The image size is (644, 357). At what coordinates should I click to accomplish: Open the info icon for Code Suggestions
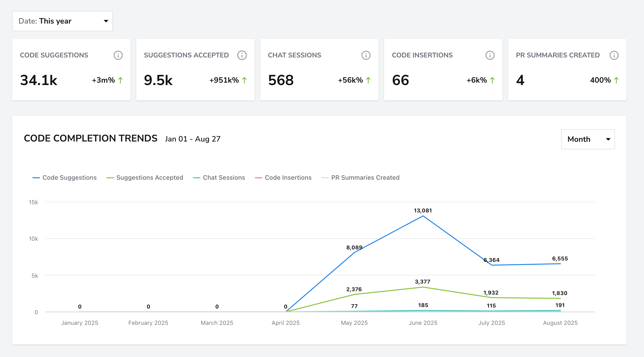118,55
